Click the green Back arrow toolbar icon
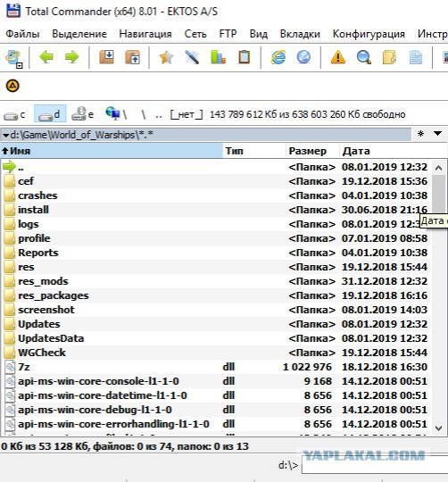This screenshot has width=448, height=482. click(x=46, y=57)
